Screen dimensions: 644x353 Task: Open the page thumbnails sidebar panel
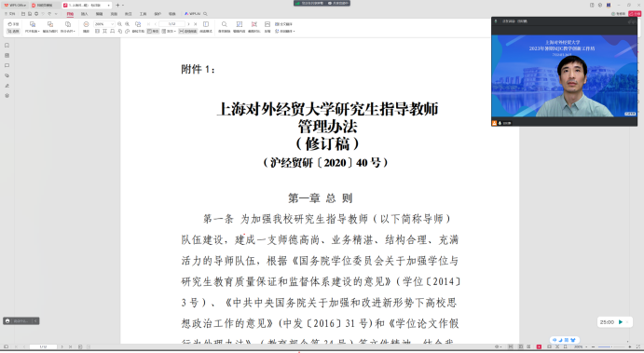7,55
